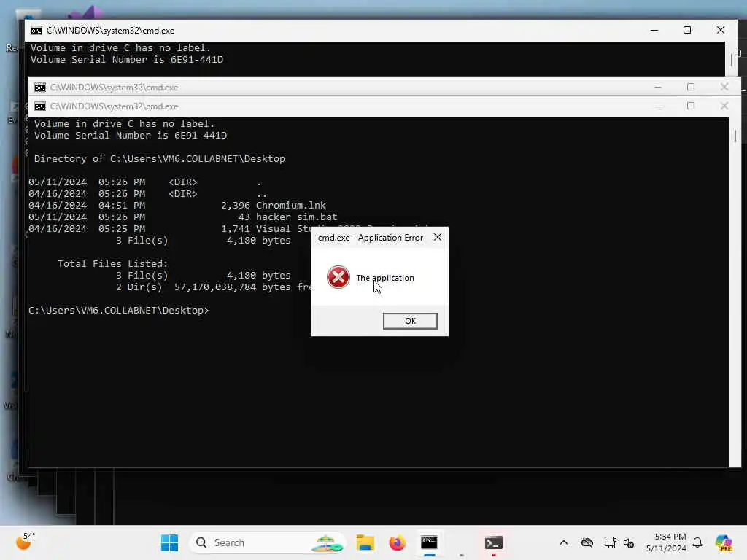This screenshot has height=560, width=747.
Task: Open the Windows Start menu
Action: (169, 542)
